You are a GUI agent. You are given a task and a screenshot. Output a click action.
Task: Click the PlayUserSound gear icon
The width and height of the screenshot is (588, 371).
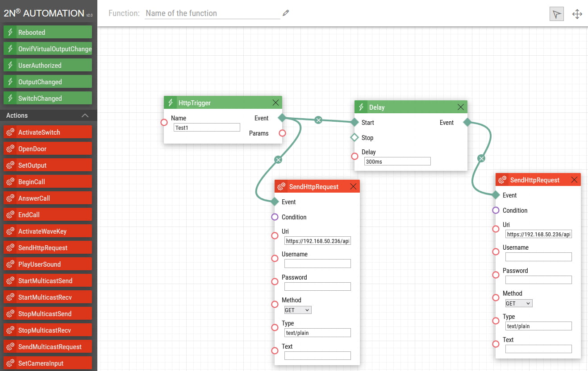click(10, 264)
